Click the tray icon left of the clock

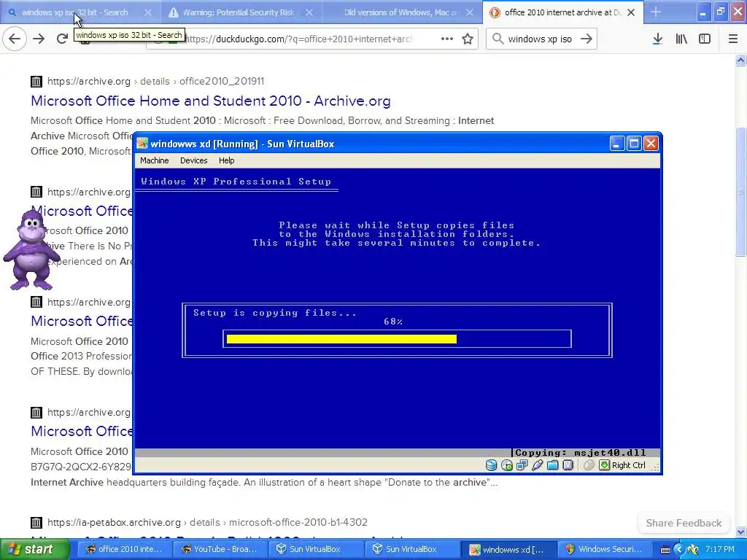click(x=693, y=550)
